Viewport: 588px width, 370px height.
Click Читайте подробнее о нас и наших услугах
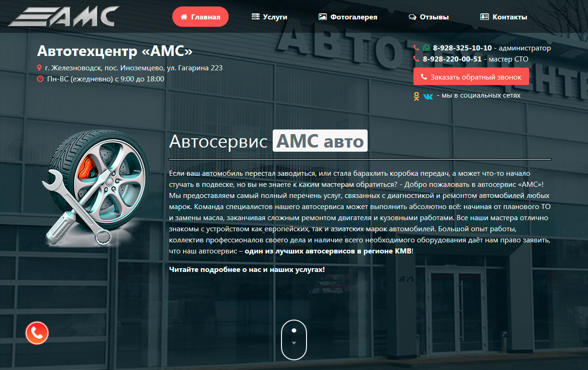pyautogui.click(x=247, y=269)
